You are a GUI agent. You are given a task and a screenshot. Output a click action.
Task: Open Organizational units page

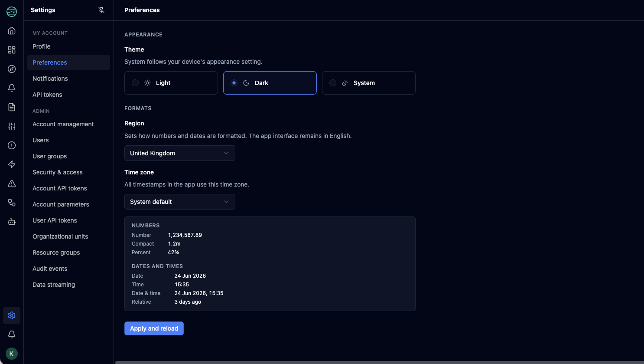[68, 236]
